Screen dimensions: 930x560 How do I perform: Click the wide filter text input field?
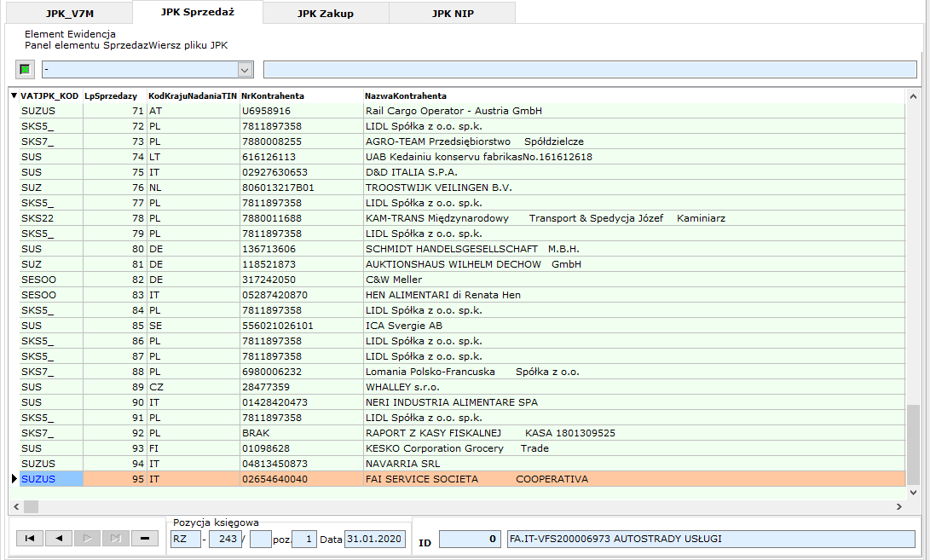click(x=590, y=69)
